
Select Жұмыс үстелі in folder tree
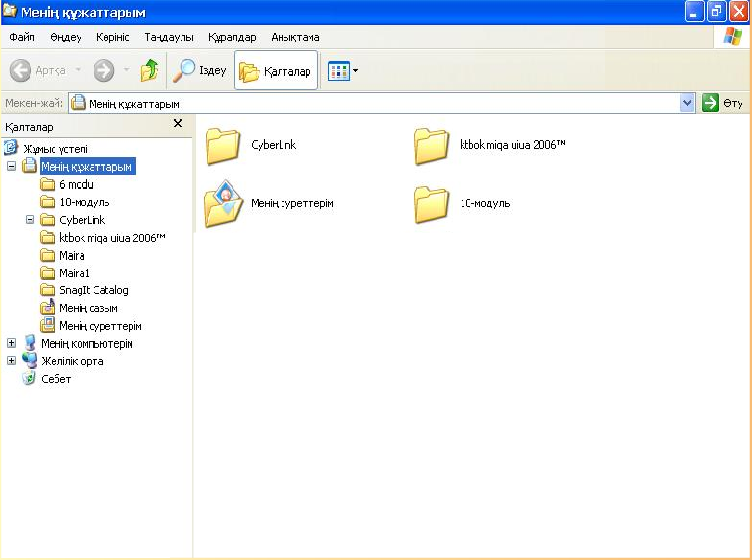[55, 149]
